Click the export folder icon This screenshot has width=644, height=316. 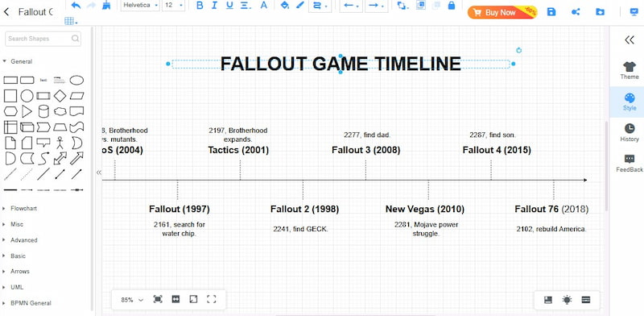(x=600, y=12)
